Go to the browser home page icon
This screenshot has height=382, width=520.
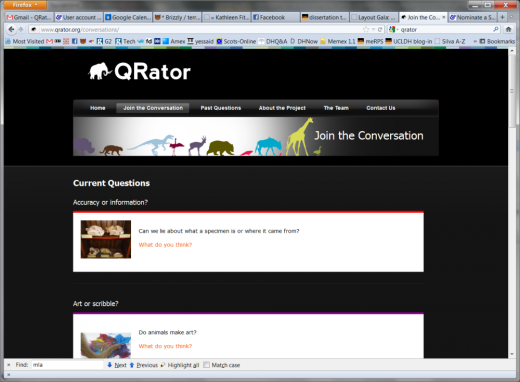click(x=508, y=29)
